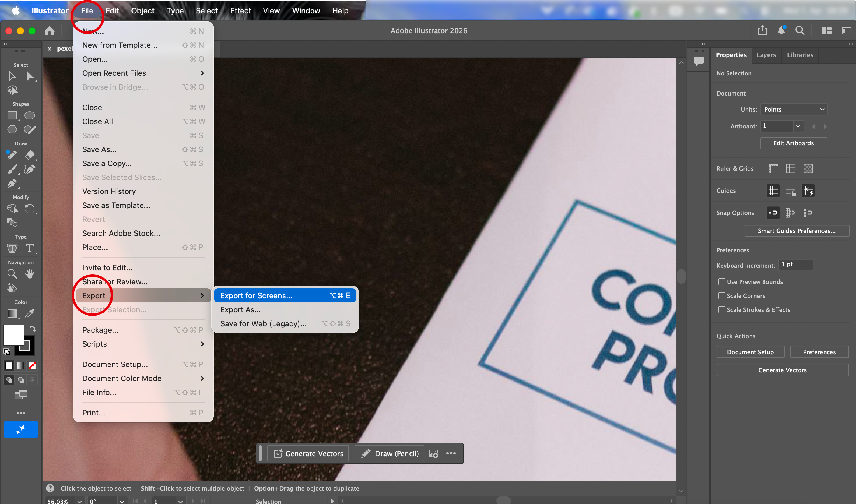The height and width of the screenshot is (504, 856).
Task: Choose the Ellipse shape tool
Action: 29,115
